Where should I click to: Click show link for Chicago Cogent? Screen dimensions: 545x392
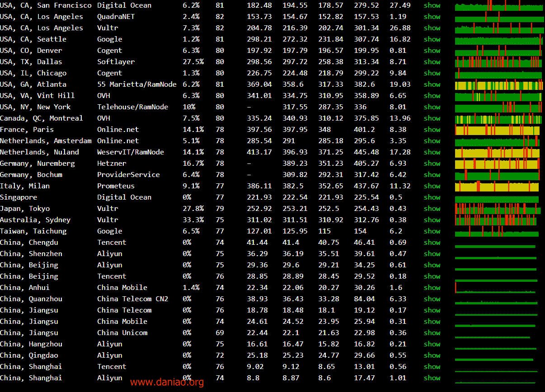point(432,73)
